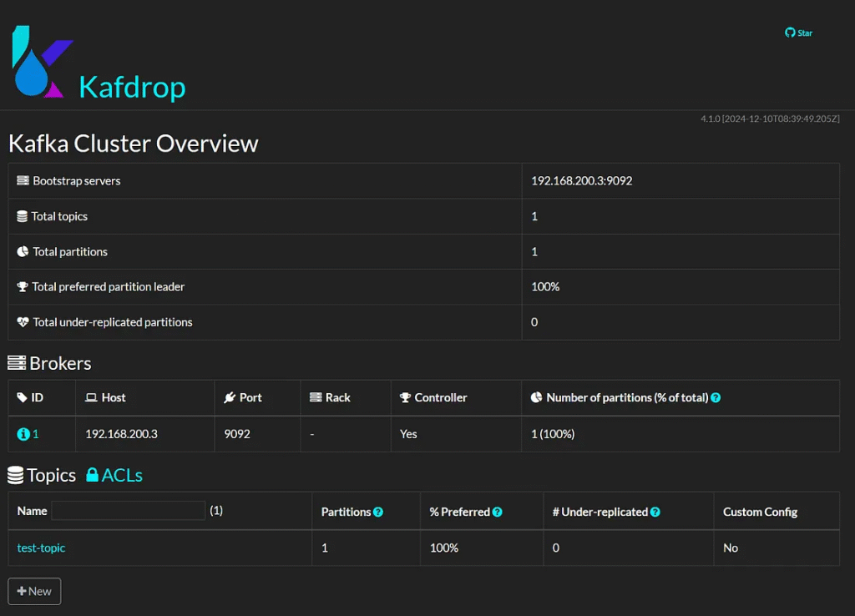Open the ACLs page link
The width and height of the screenshot is (855, 616).
[114, 476]
